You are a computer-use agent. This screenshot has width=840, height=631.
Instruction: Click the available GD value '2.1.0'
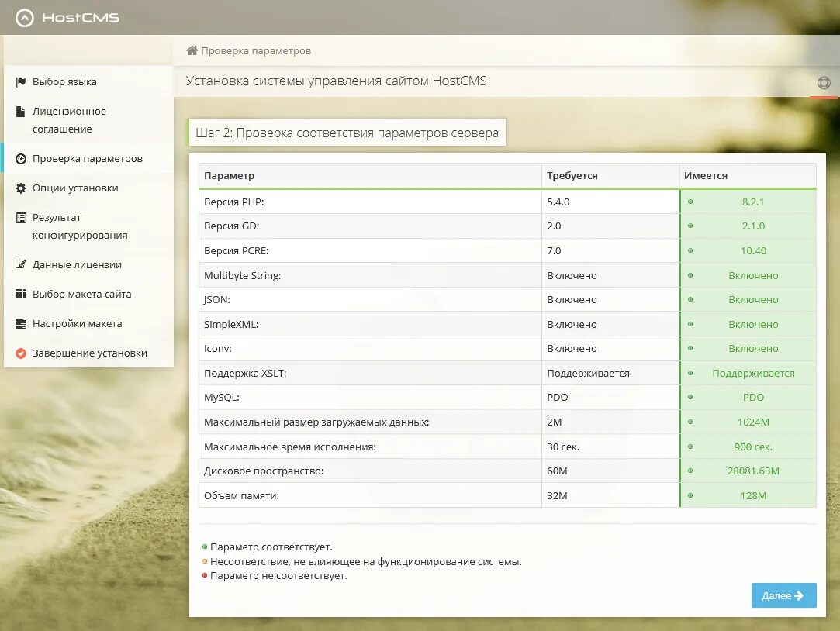coord(752,226)
